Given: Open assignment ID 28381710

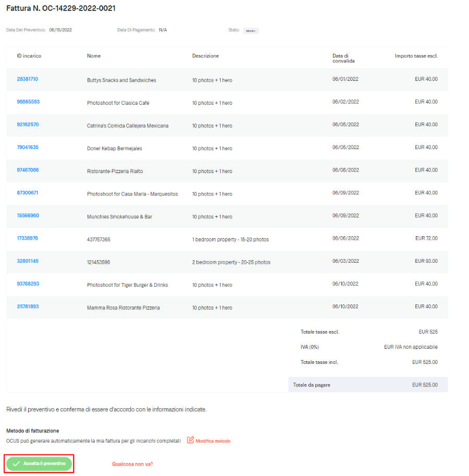Looking at the screenshot, I should click(x=27, y=79).
